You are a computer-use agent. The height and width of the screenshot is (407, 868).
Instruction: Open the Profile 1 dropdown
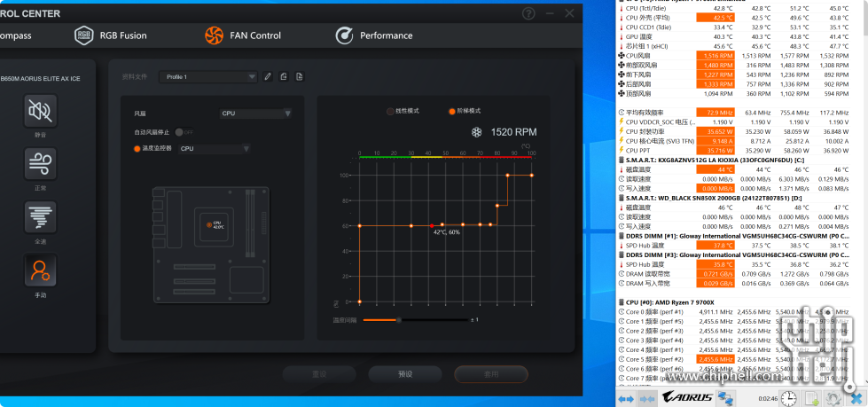[x=208, y=77]
